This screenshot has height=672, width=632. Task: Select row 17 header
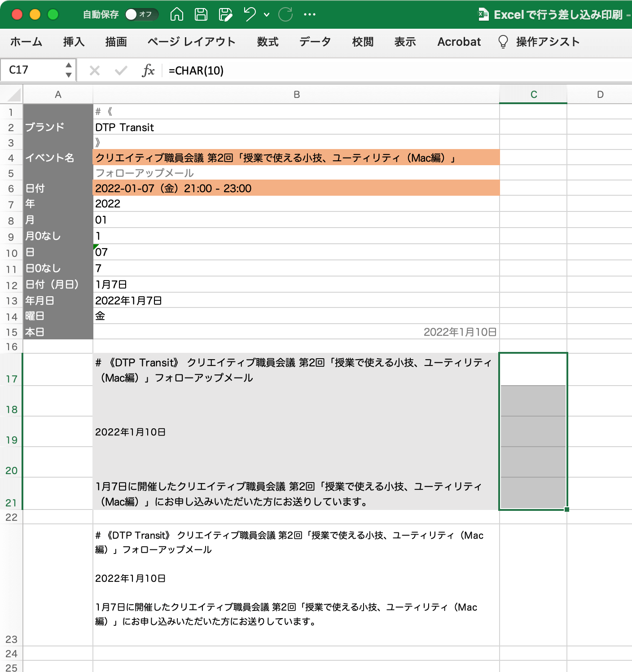tap(11, 369)
